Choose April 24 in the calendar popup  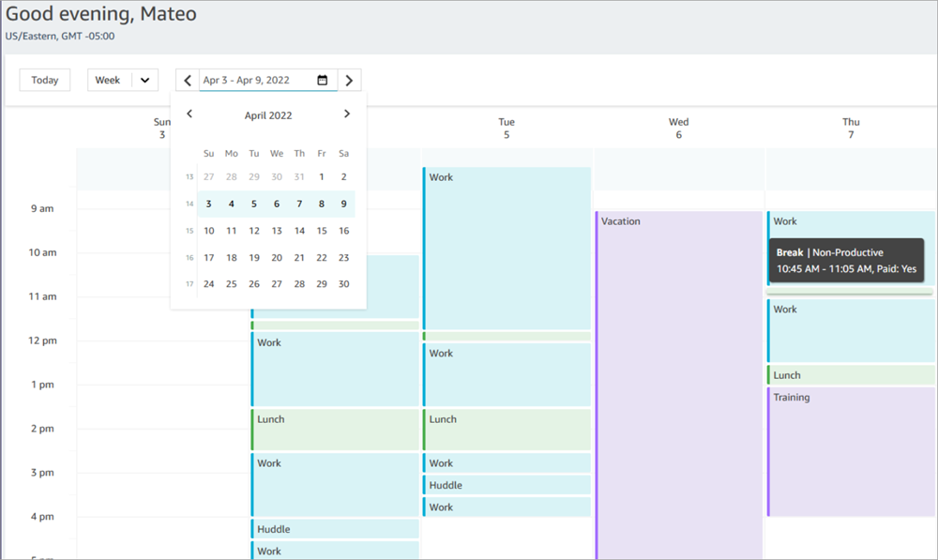[209, 284]
